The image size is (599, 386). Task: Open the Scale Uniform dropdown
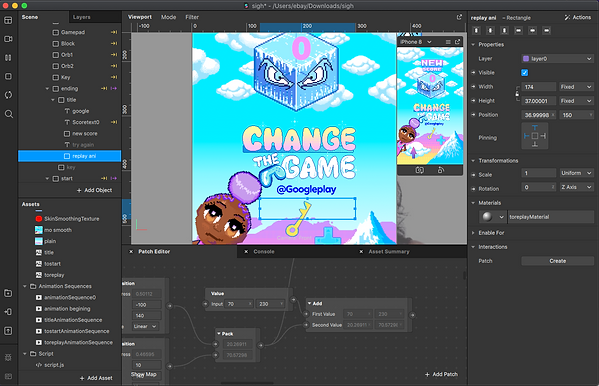[576, 173]
